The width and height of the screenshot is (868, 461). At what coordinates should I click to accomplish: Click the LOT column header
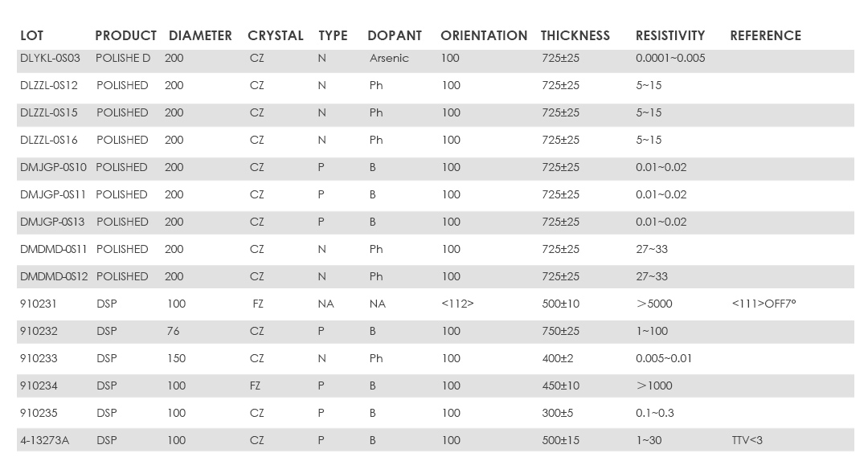31,35
